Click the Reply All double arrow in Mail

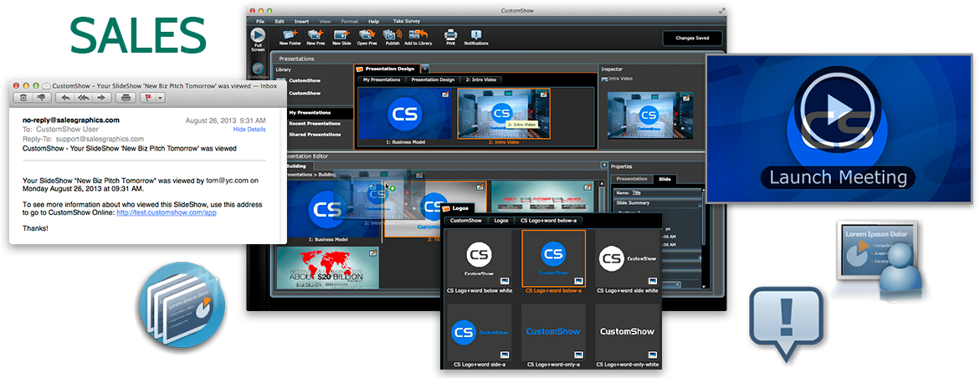(x=83, y=98)
